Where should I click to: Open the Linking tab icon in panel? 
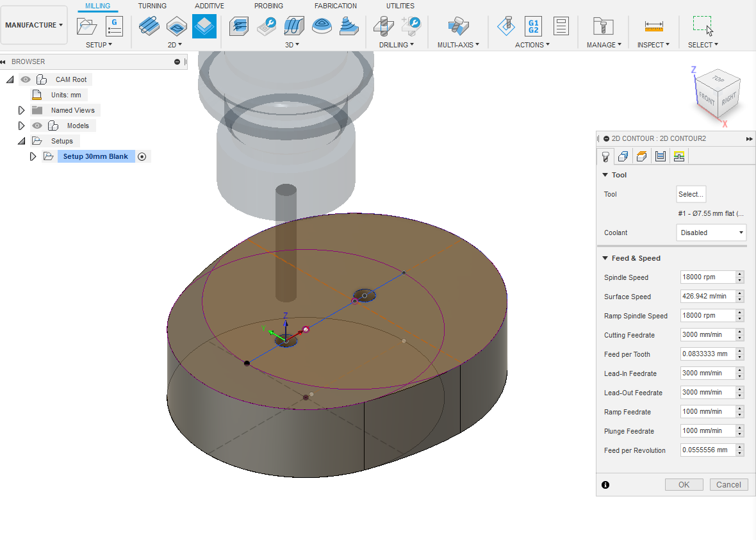[679, 156]
